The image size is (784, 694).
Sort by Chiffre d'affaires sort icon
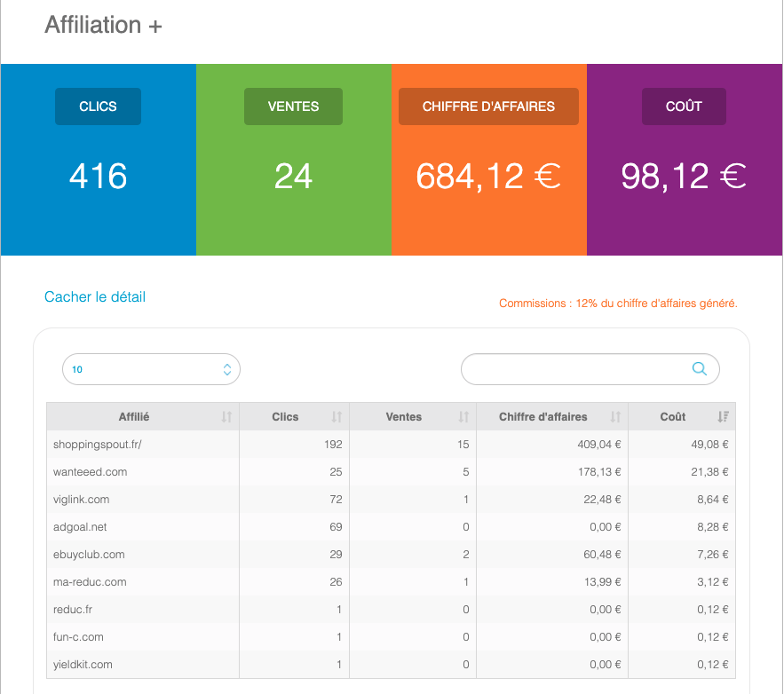(x=615, y=417)
